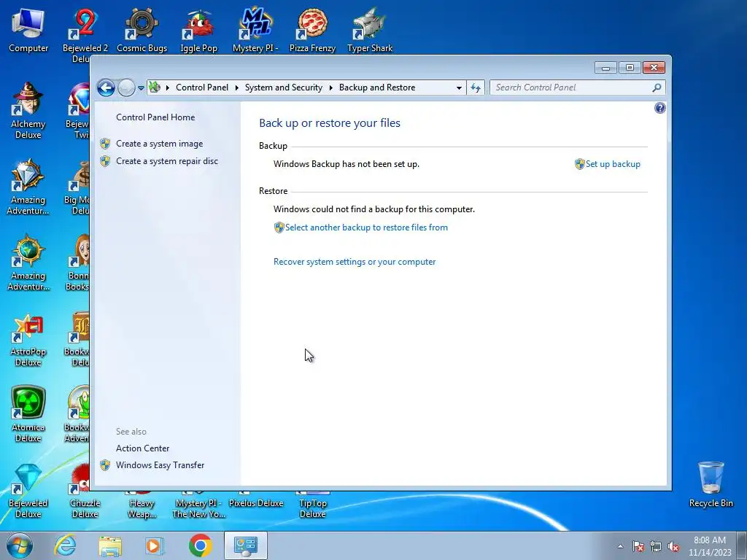
Task: Select the AstroPop Deluxe desktop shortcut
Action: pyautogui.click(x=28, y=340)
